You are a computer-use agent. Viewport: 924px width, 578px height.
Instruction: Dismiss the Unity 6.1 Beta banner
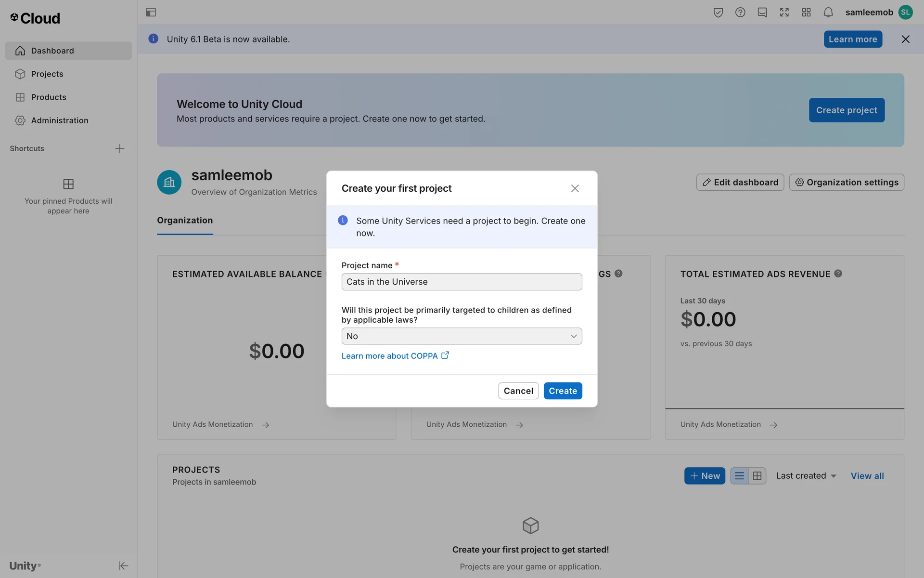click(905, 39)
